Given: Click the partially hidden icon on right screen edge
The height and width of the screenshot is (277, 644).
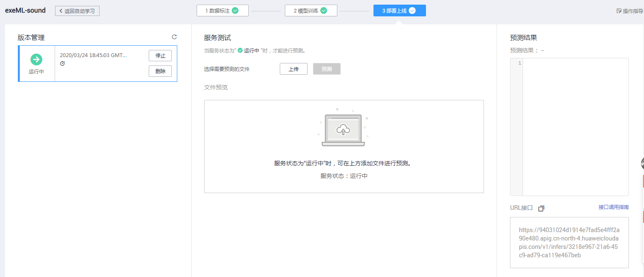Looking at the screenshot, I should (643, 164).
